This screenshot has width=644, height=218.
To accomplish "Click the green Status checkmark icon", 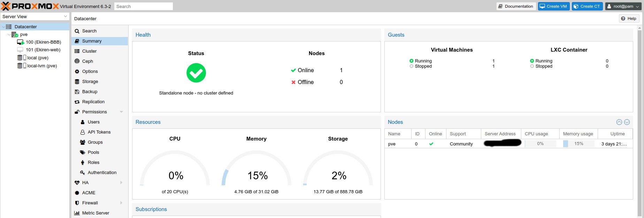I will click(x=196, y=73).
